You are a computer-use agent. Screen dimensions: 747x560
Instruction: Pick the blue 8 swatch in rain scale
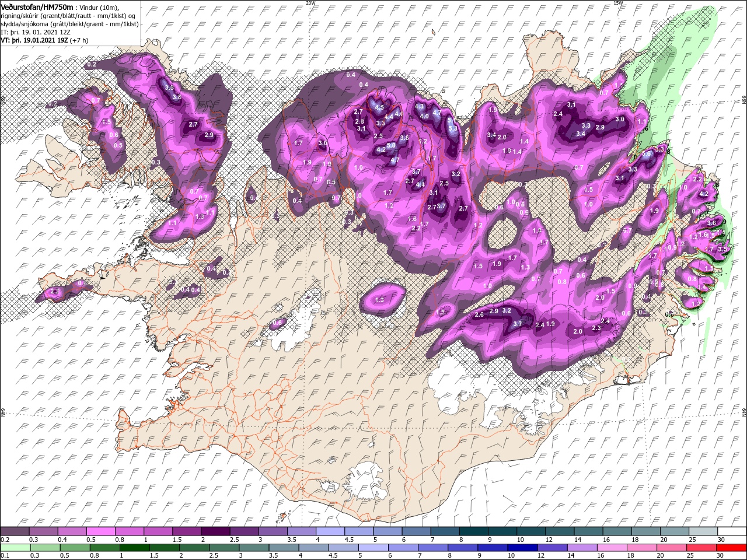[x=463, y=548]
